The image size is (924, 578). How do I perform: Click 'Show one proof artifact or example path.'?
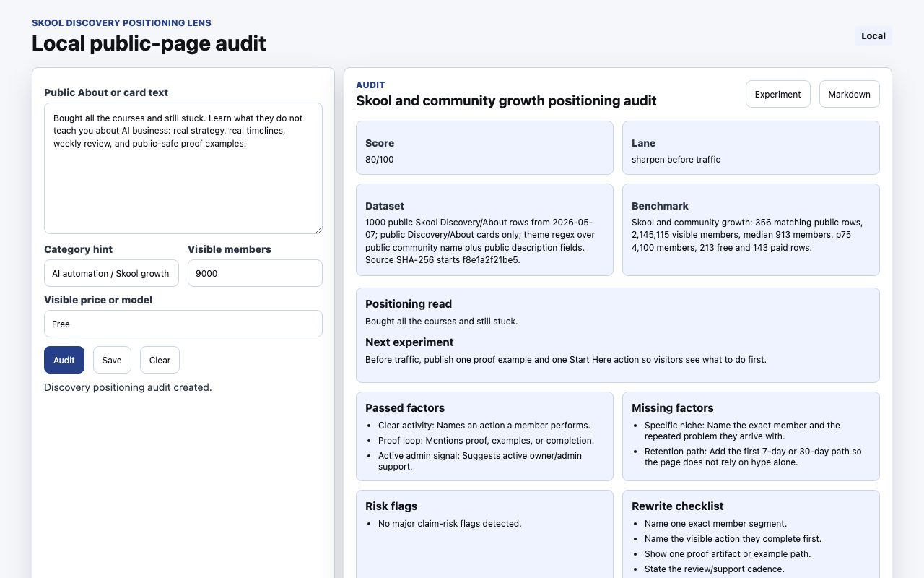(728, 554)
